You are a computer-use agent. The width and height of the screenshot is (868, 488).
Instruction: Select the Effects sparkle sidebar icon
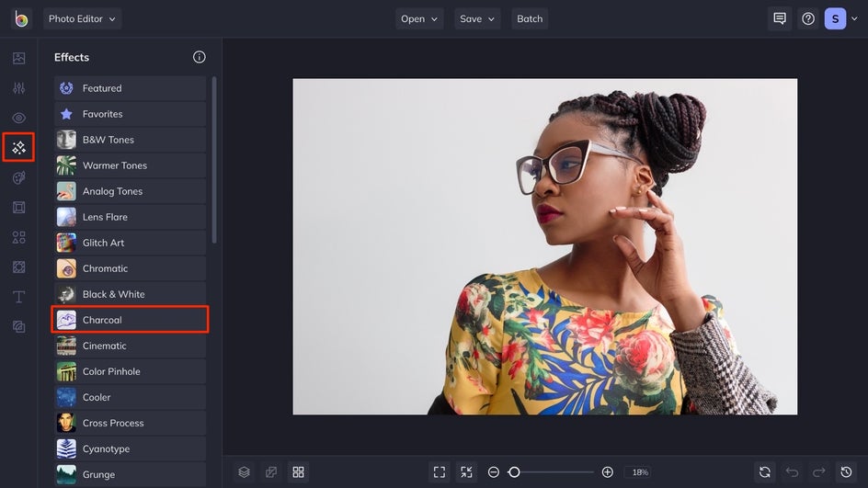tap(18, 147)
